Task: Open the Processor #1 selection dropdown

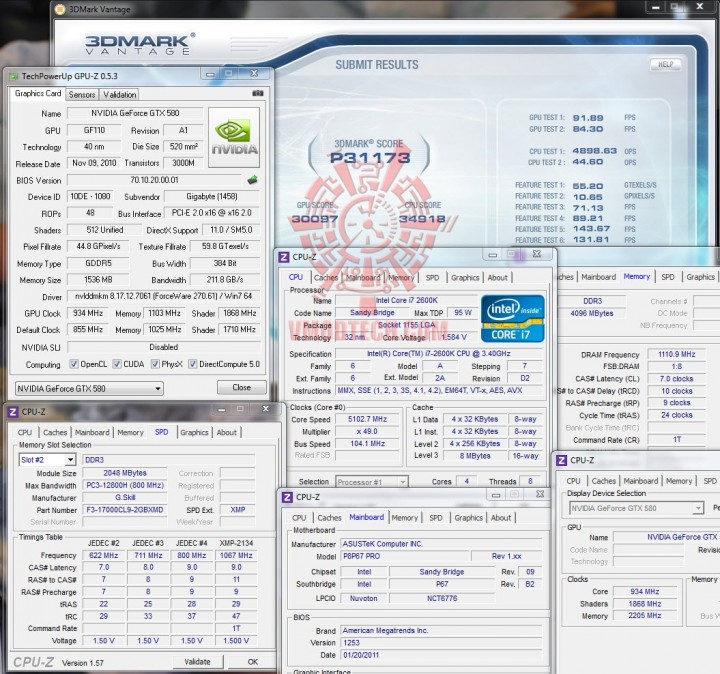Action: 371,482
